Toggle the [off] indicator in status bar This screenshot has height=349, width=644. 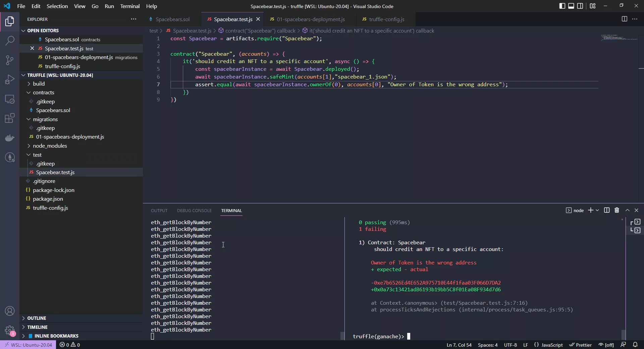606,345
